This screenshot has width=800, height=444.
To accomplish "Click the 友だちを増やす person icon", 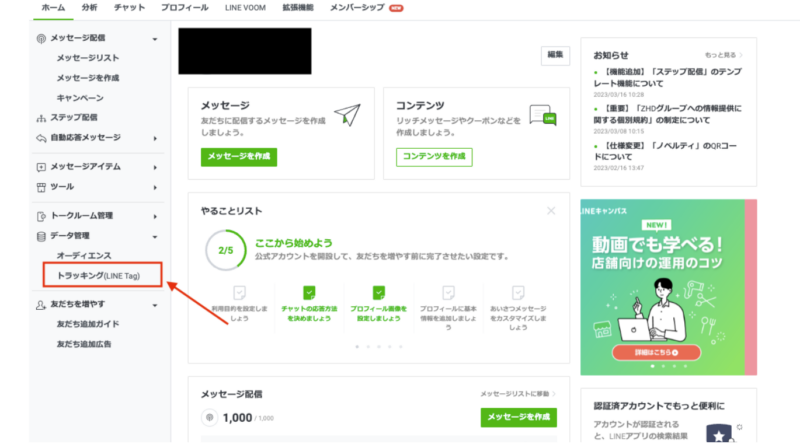I will point(41,305).
